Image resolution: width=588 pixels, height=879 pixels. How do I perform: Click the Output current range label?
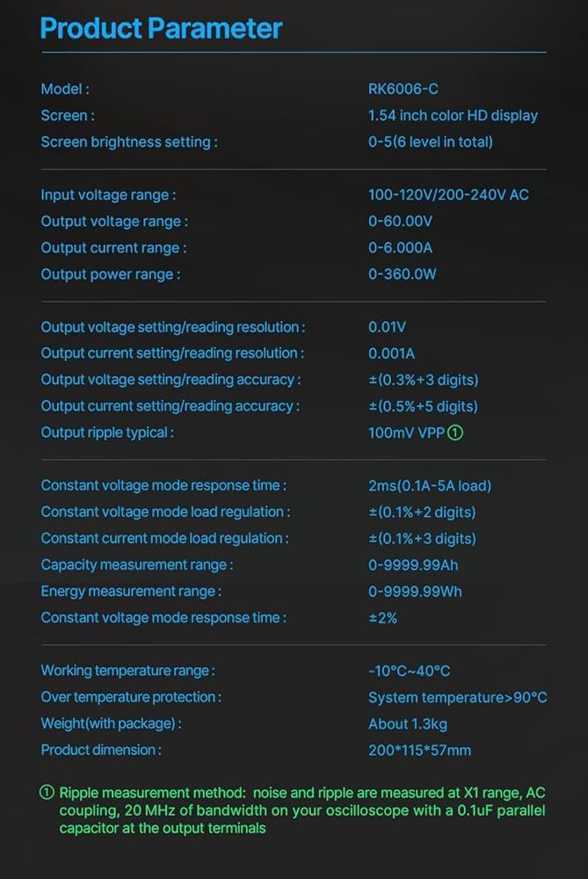point(113,248)
